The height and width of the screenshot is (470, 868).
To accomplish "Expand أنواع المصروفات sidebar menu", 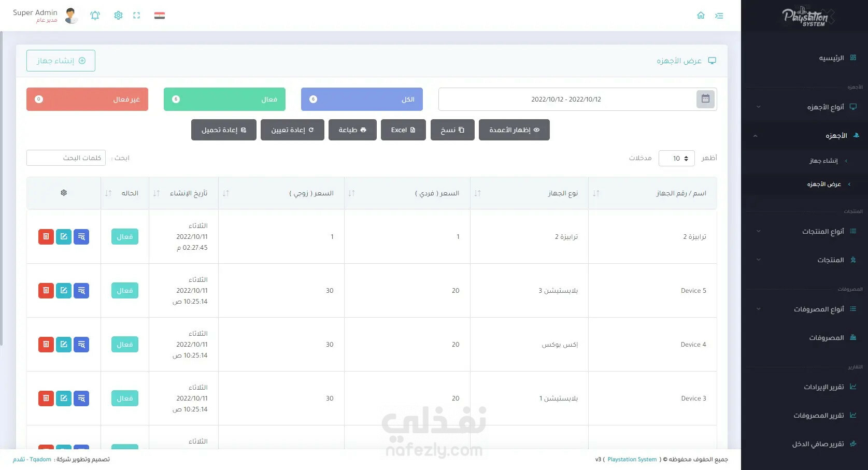I will coord(805,309).
